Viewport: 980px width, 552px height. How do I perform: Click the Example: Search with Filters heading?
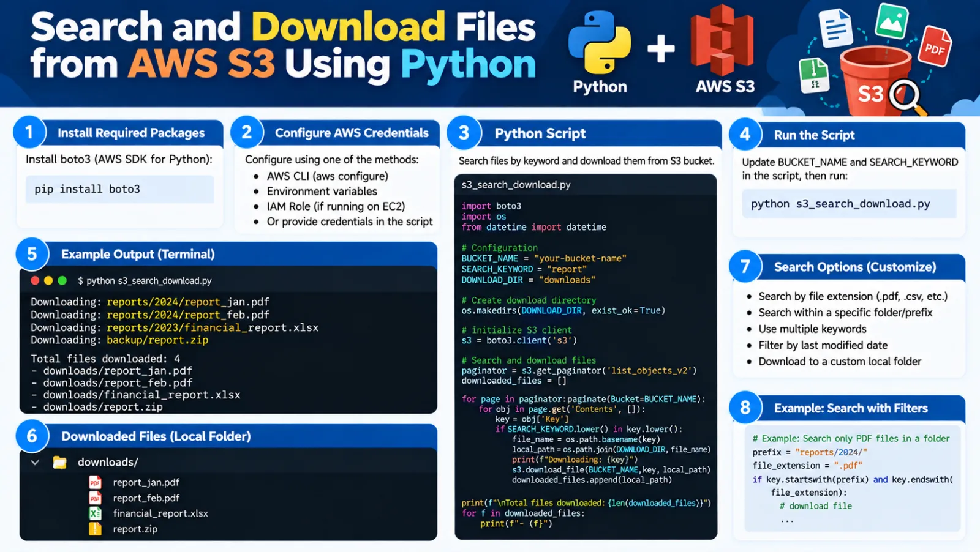(851, 408)
